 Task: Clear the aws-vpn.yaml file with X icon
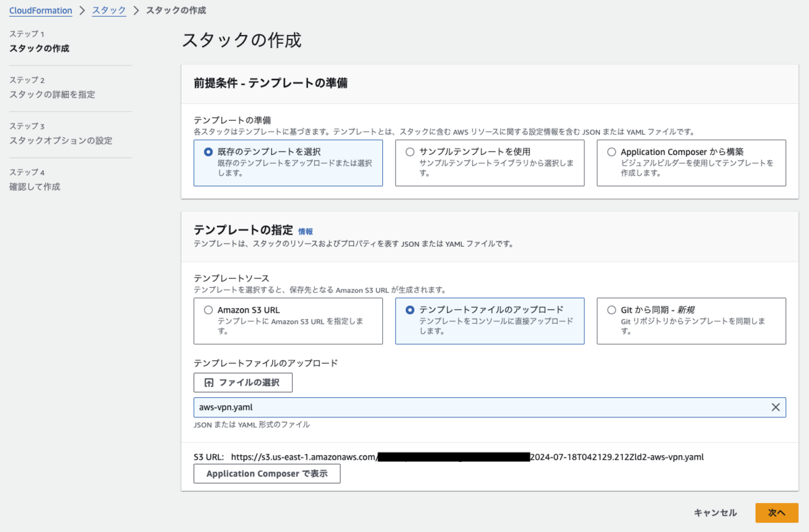point(775,407)
